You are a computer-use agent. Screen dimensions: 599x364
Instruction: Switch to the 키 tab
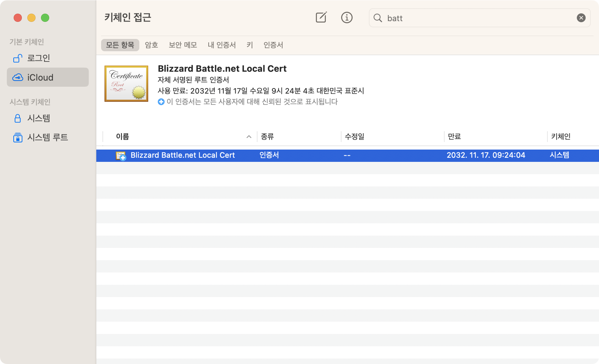[250, 45]
